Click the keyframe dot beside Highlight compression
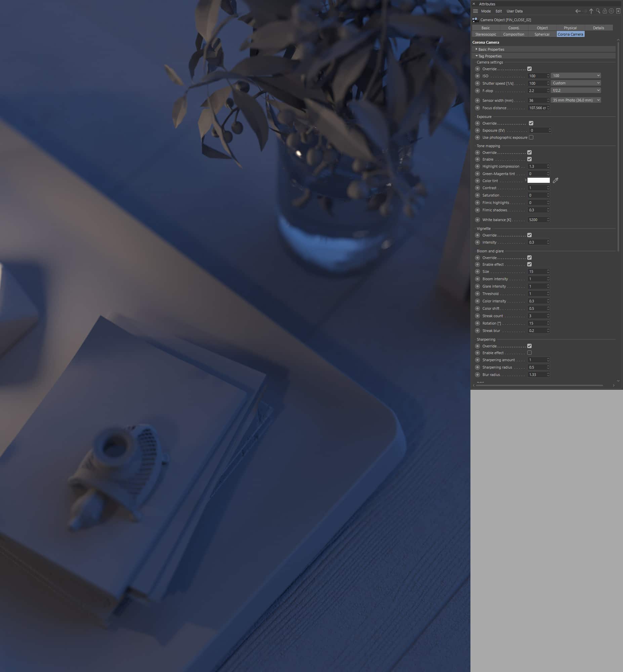Viewport: 623px width, 672px height. (477, 166)
